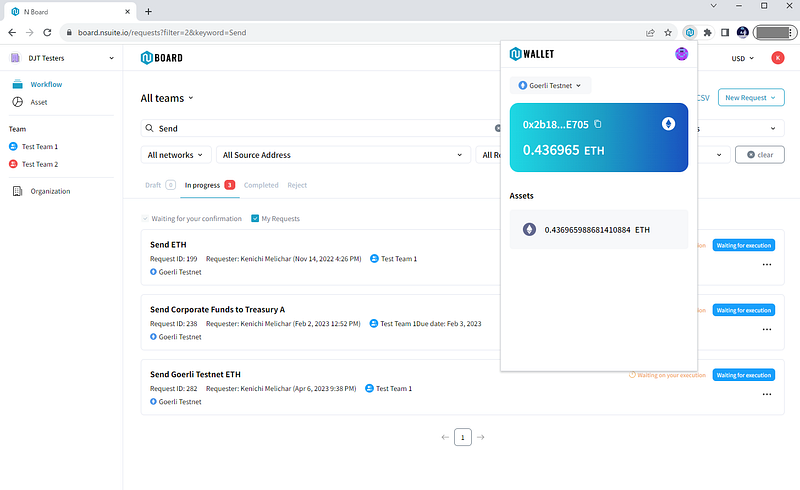The height and width of the screenshot is (490, 800).
Task: Open three-dot menu for Send ETH request
Action: tap(767, 264)
